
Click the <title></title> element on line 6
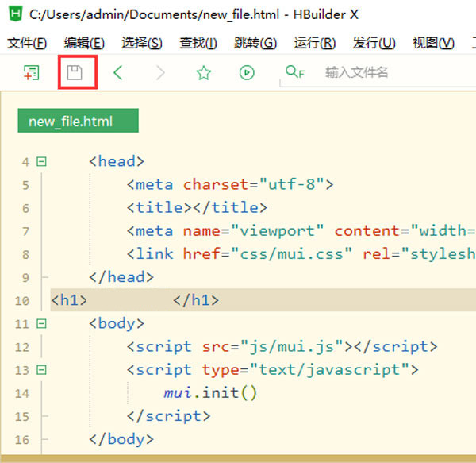197,207
